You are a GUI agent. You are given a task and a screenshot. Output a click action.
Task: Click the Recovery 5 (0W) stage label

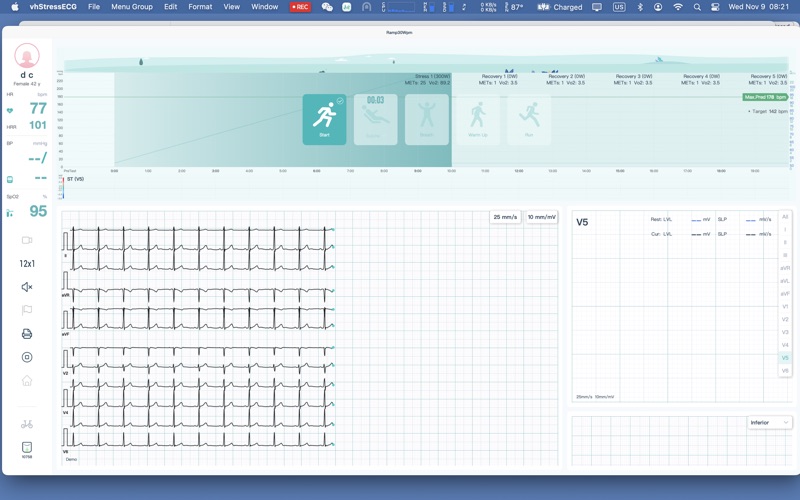768,76
